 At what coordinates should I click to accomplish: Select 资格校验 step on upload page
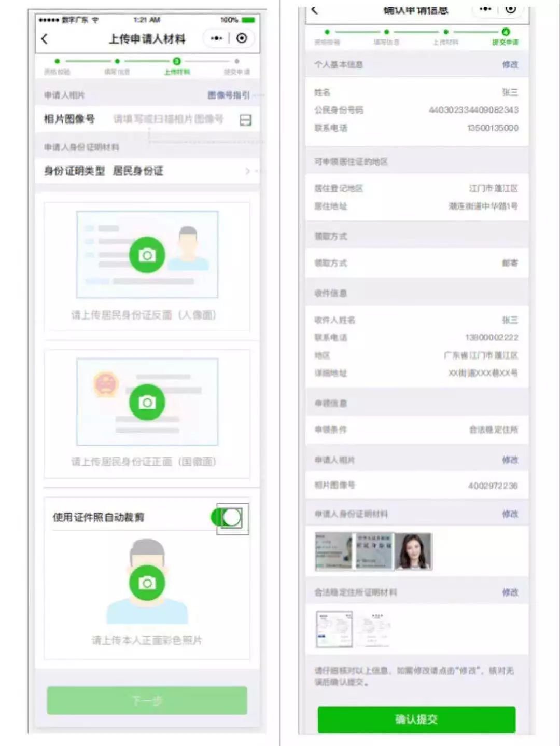point(57,67)
